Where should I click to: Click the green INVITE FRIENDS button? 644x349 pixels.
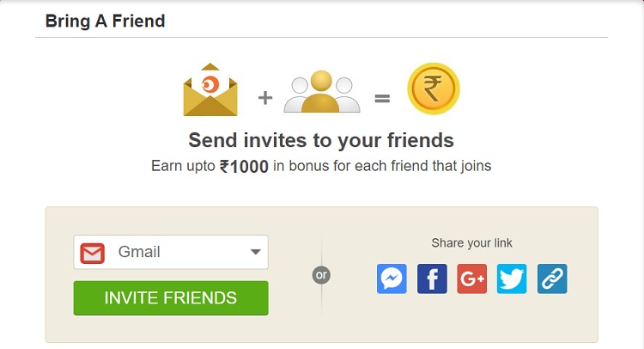point(171,298)
